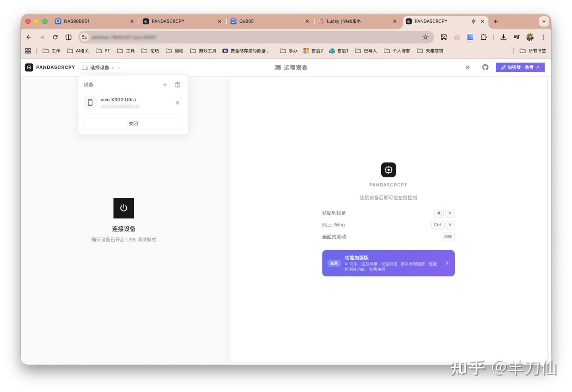Open the 游戏工具 bookmark folder
This screenshot has height=392, width=572.
click(x=203, y=51)
